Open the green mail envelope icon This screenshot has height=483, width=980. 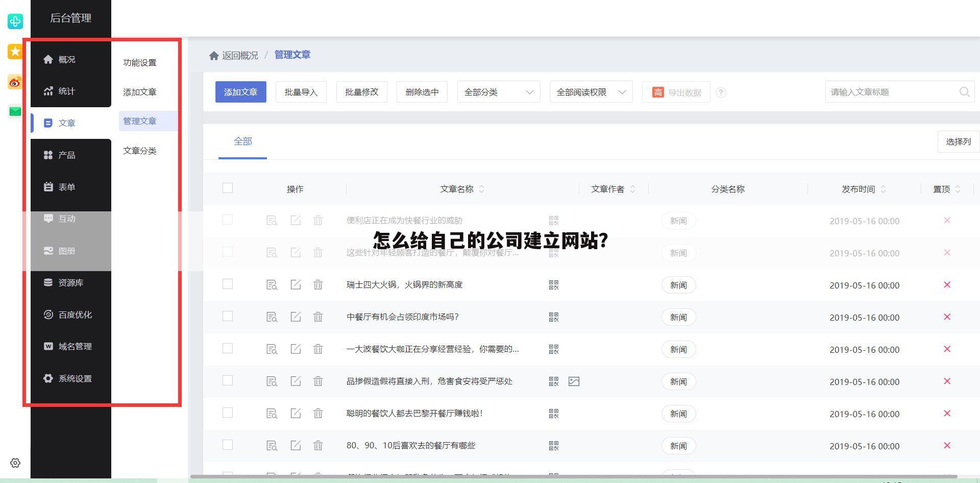[x=15, y=111]
